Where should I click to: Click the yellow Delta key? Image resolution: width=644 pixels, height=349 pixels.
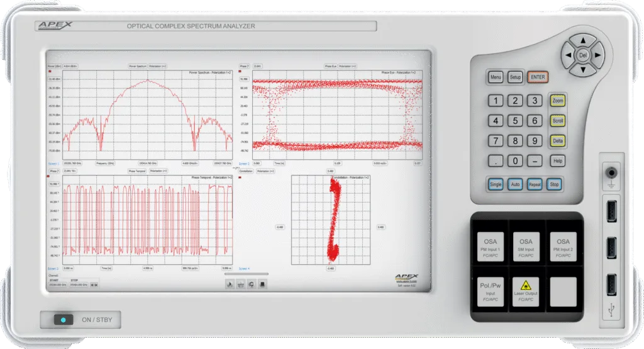[x=558, y=141]
